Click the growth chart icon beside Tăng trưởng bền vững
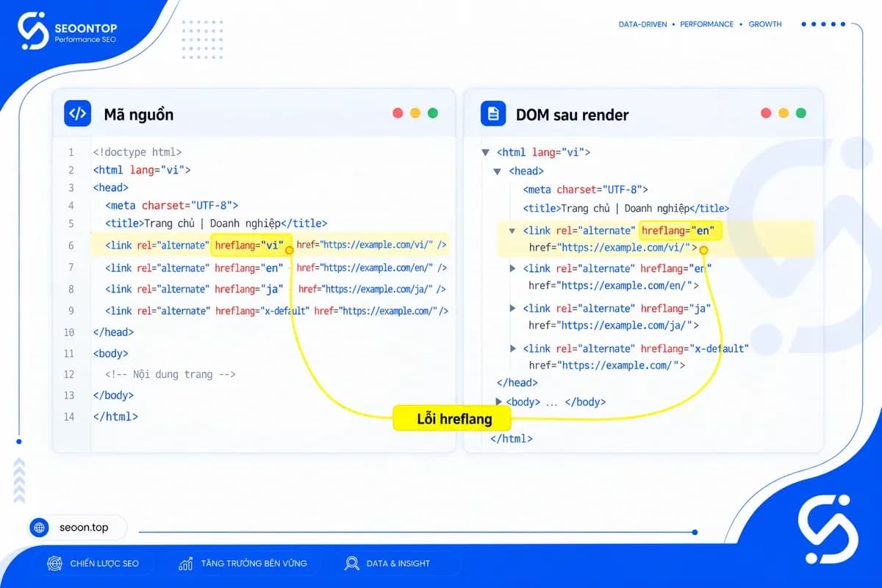The height and width of the screenshot is (588, 882). [x=185, y=564]
